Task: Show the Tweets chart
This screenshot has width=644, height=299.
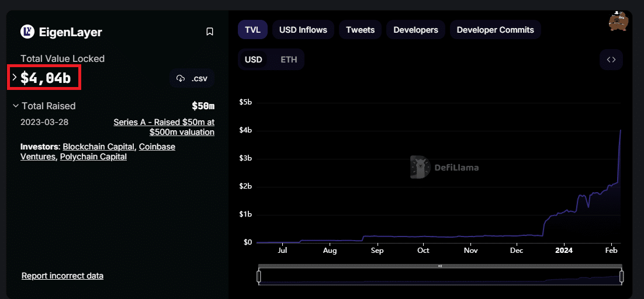Action: click(360, 30)
